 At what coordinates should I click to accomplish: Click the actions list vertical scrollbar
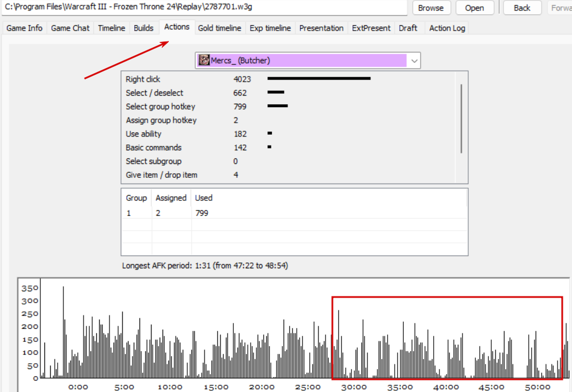461,119
